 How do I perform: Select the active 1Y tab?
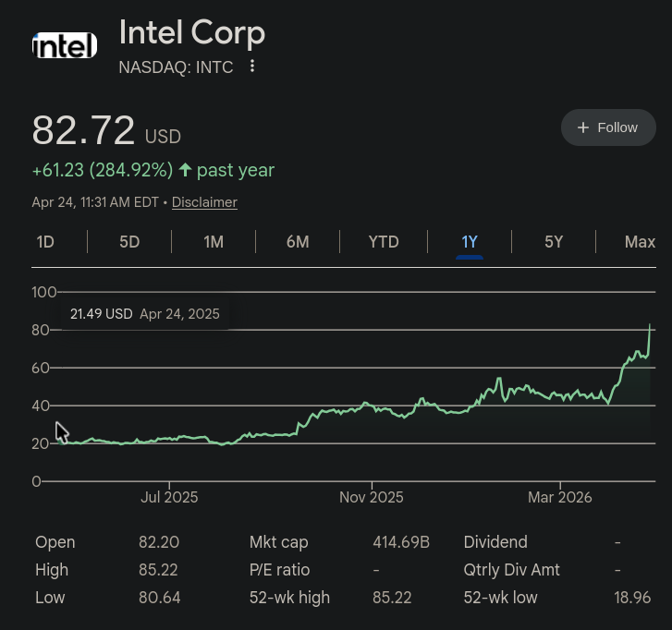point(470,242)
